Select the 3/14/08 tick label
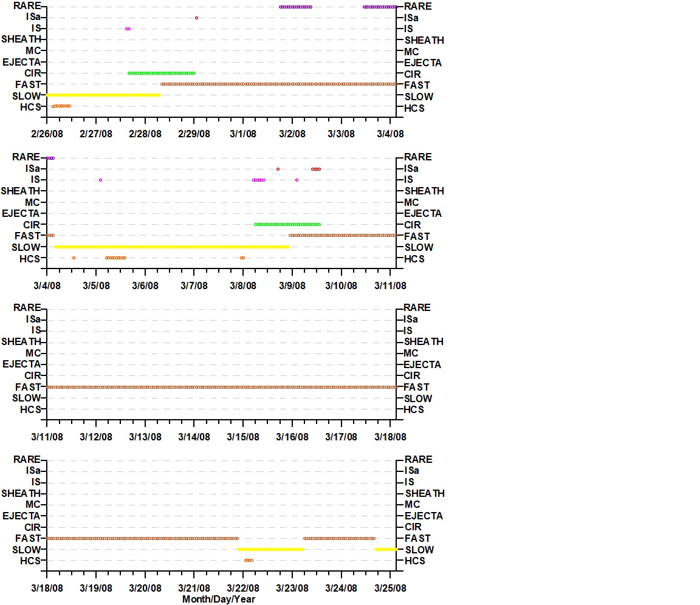The image size is (700, 605). (x=194, y=437)
